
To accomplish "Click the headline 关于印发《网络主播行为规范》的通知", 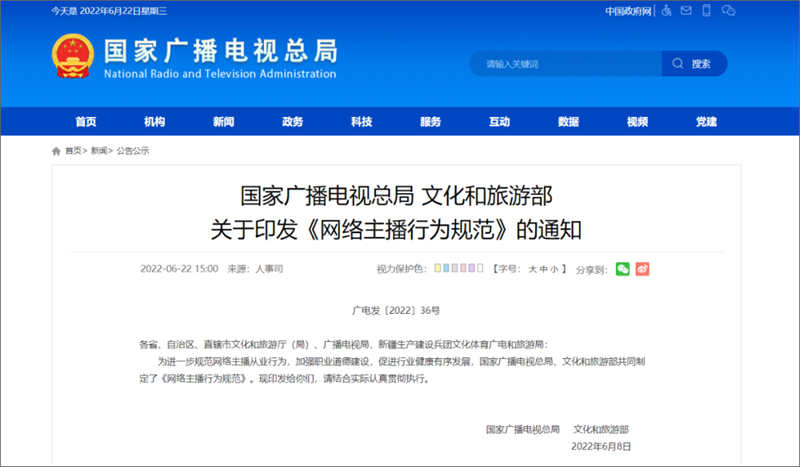I will pyautogui.click(x=396, y=230).
